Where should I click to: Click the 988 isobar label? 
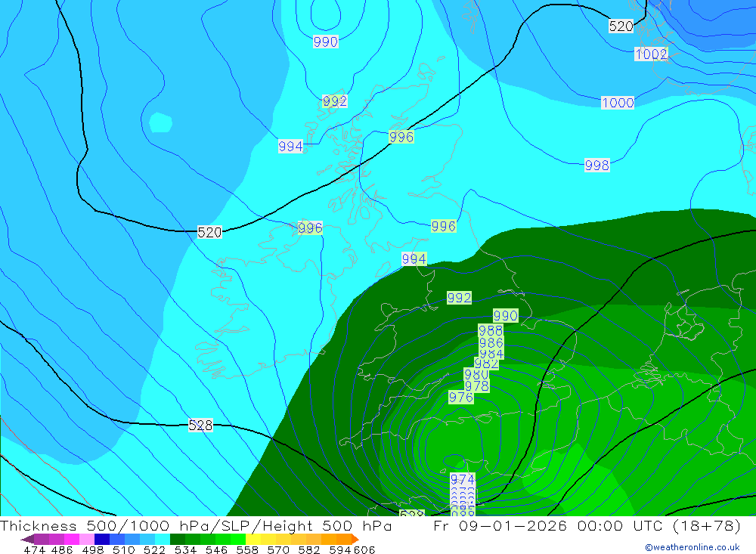pos(491,330)
